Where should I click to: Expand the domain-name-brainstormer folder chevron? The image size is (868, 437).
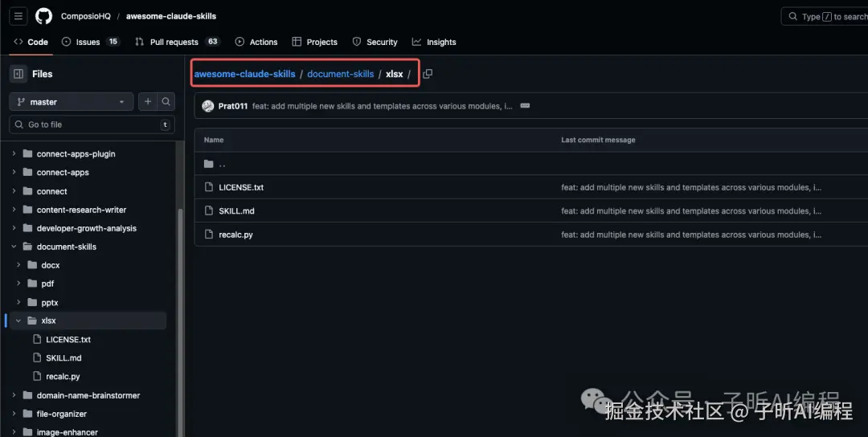tap(14, 395)
